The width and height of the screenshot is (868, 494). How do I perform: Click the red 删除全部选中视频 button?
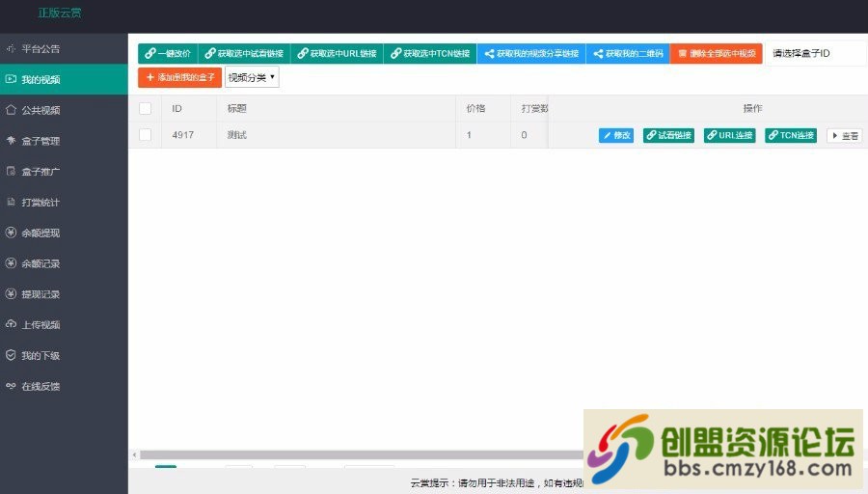pyautogui.click(x=717, y=53)
